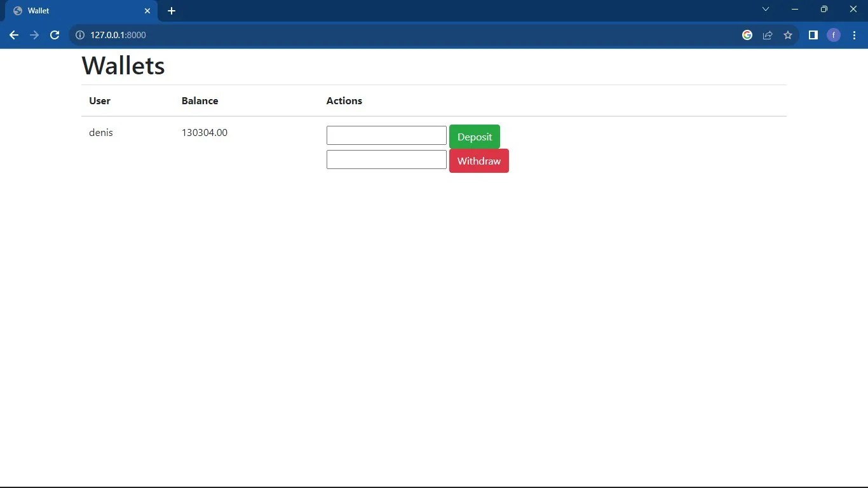
Task: Click the Grammarly extension icon
Action: (747, 35)
